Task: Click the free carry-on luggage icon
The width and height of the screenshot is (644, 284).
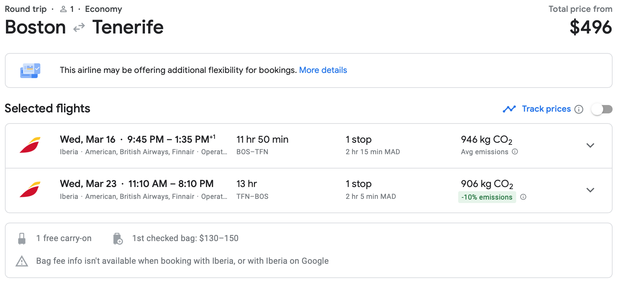Action: pos(22,239)
